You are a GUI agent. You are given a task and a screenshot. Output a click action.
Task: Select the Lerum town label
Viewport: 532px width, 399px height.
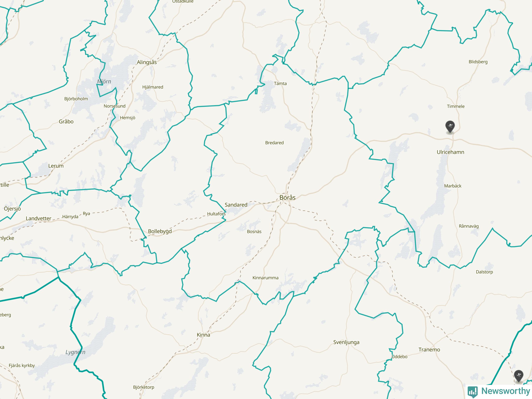56,166
